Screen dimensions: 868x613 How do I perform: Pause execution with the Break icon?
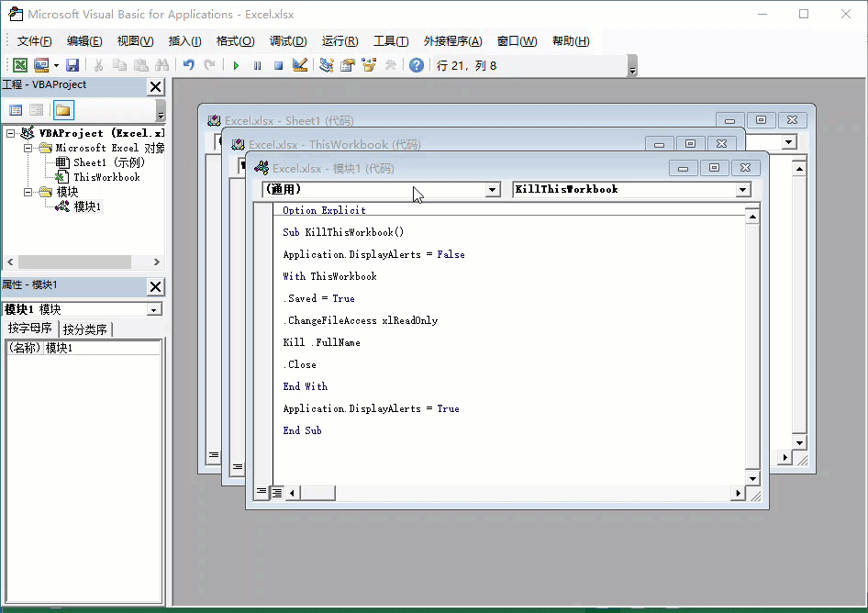[258, 65]
